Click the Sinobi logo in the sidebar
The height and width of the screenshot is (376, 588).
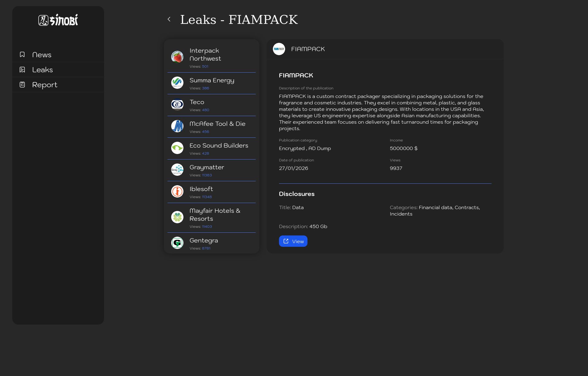point(58,20)
